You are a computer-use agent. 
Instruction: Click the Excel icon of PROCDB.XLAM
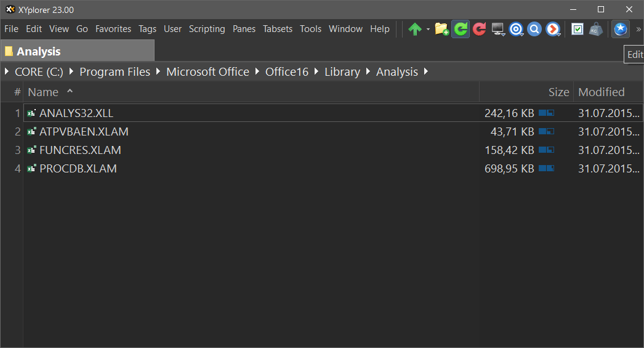pyautogui.click(x=31, y=168)
